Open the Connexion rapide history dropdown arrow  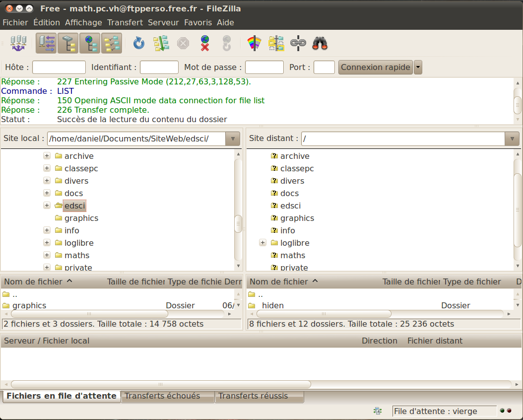[x=418, y=68]
